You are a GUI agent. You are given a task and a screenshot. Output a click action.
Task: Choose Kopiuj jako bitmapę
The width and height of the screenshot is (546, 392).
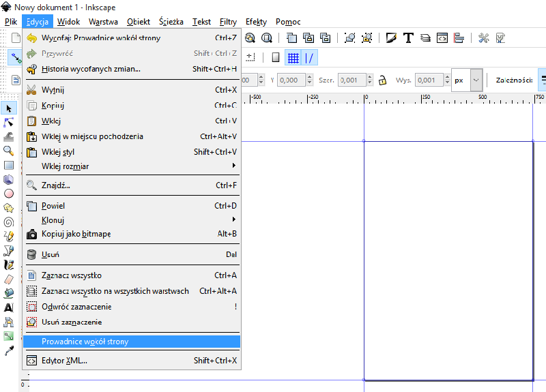coord(132,234)
